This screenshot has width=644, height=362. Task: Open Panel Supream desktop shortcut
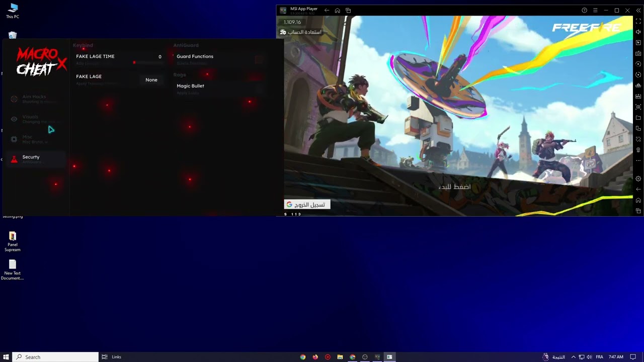point(13,241)
